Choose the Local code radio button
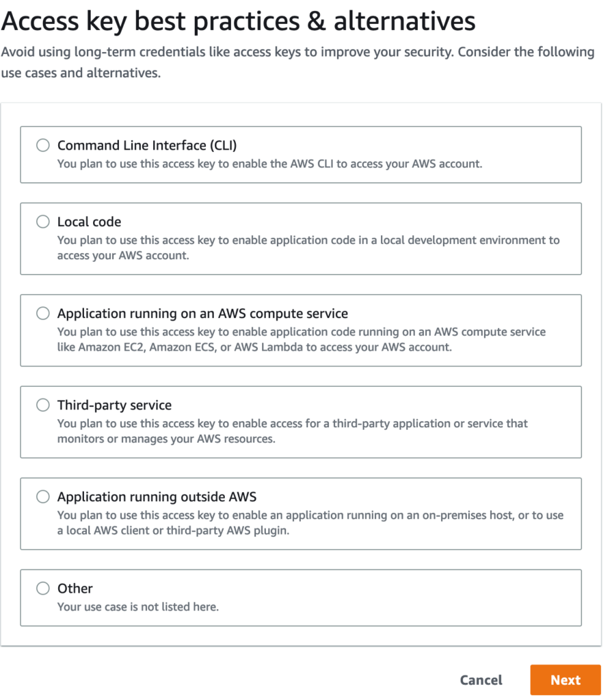This screenshot has height=700, width=612. [43, 221]
